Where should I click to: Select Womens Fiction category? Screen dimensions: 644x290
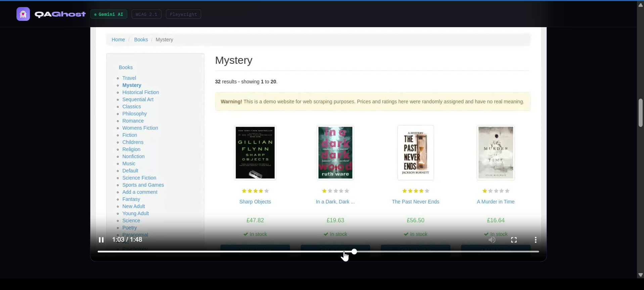tap(140, 128)
